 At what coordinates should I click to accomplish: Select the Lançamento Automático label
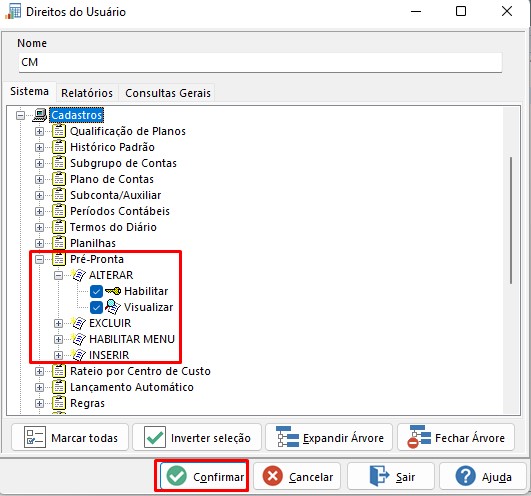click(132, 387)
